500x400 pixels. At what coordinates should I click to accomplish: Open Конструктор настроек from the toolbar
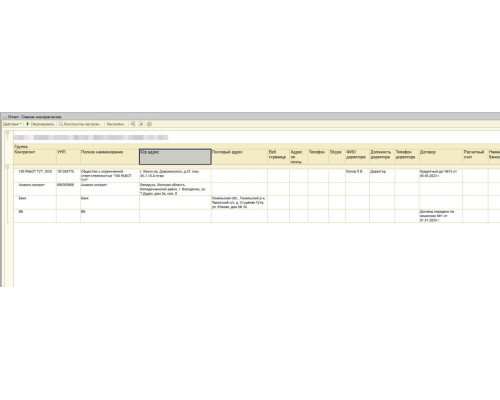(x=80, y=124)
